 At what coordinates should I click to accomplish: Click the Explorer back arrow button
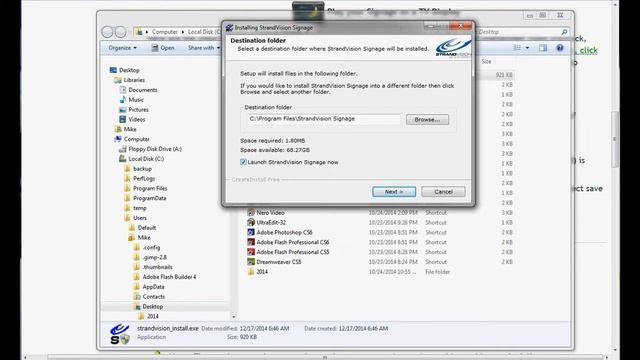coord(107,31)
